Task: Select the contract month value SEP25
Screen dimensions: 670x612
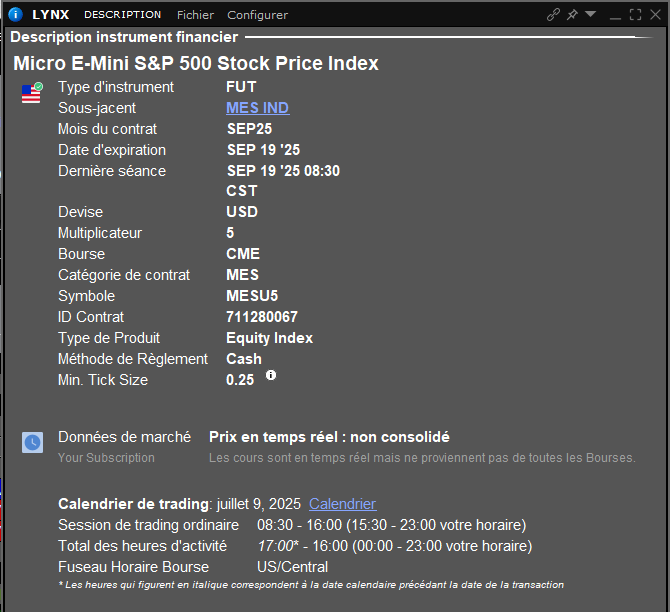Action: (x=249, y=129)
